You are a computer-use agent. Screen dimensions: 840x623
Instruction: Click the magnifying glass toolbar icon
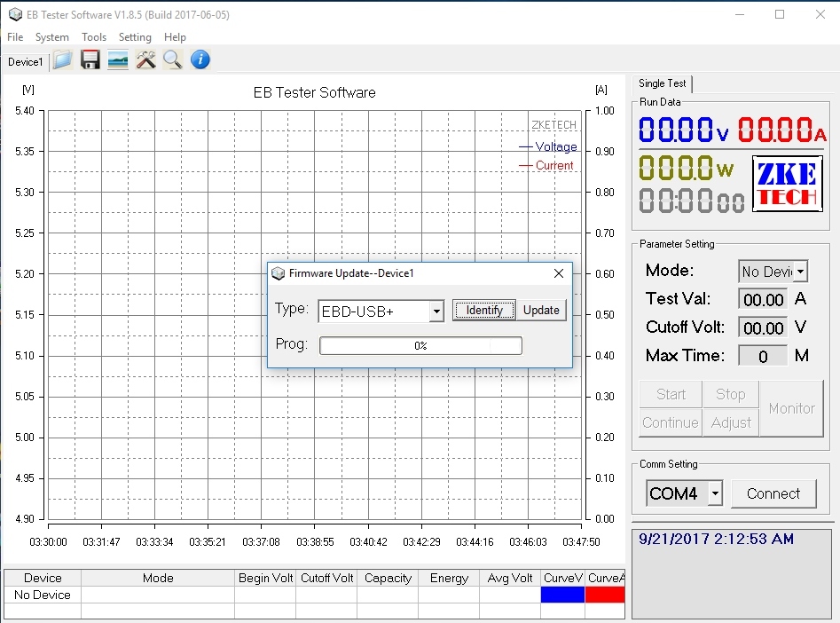tap(172, 60)
